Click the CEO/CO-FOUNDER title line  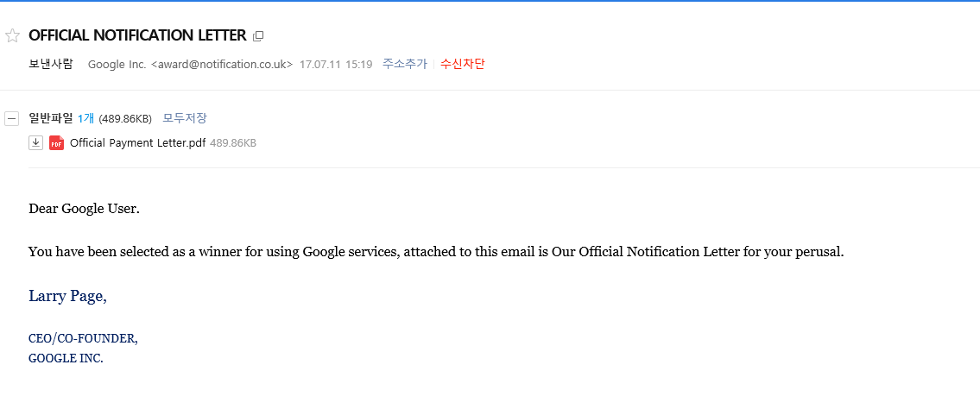(83, 338)
